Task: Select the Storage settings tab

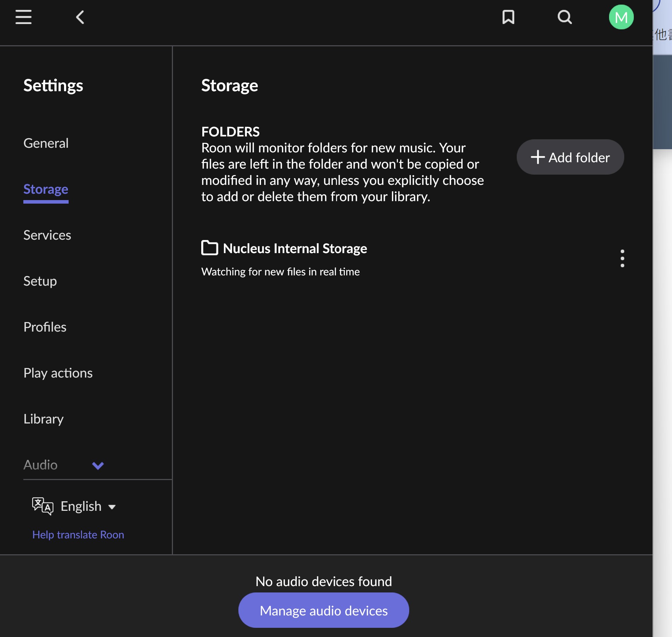Action: tap(46, 190)
